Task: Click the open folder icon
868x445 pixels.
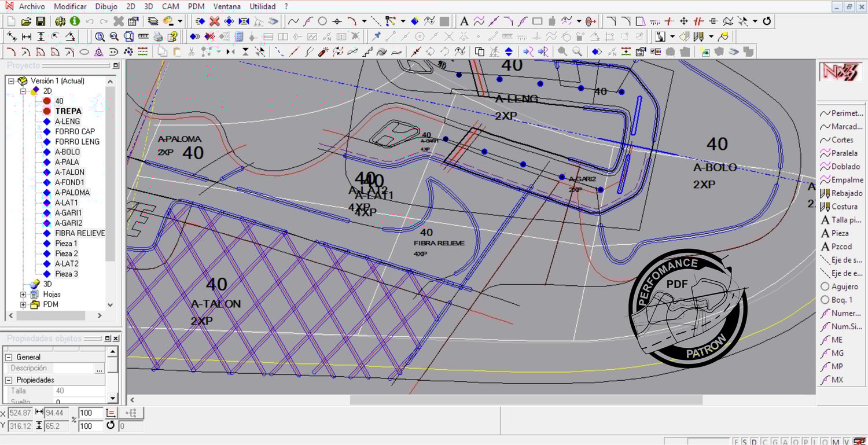Action: tap(26, 21)
